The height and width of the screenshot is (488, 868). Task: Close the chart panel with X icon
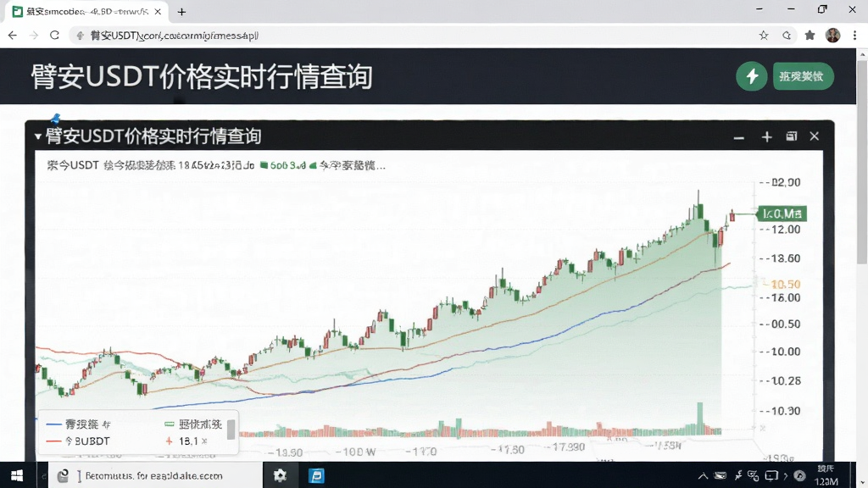pyautogui.click(x=815, y=136)
